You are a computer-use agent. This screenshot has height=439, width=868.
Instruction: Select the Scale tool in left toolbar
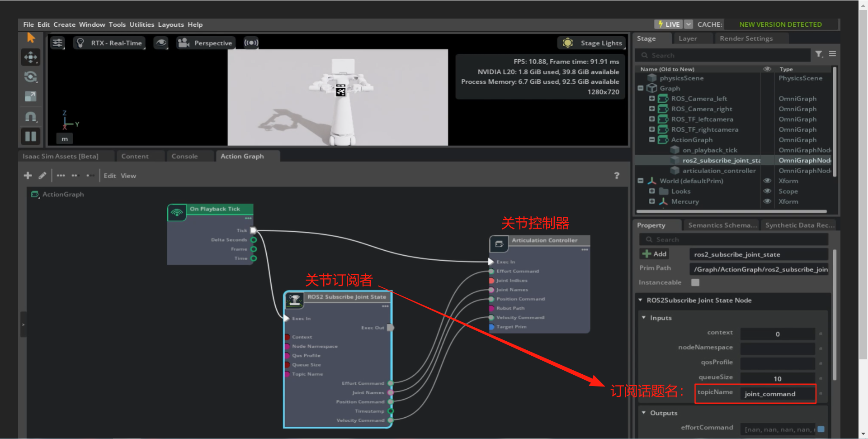[31, 96]
